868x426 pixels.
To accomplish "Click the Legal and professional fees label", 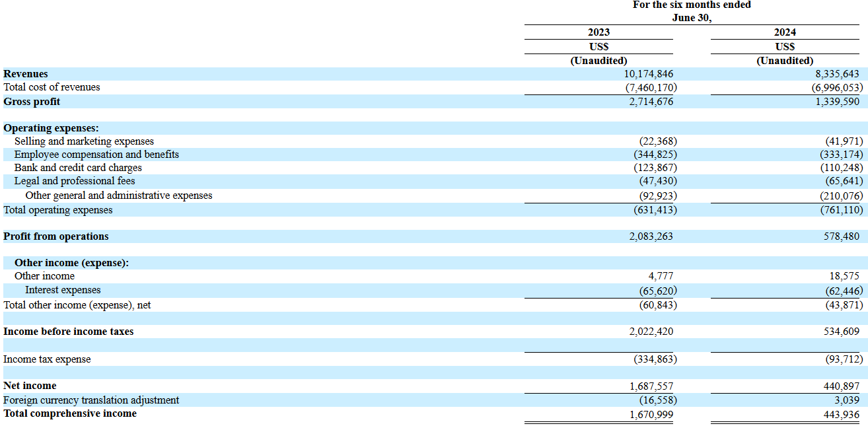I will (75, 181).
